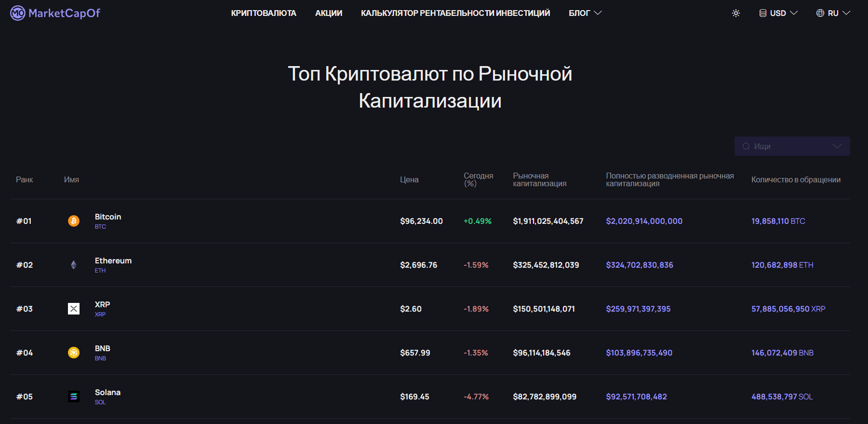Screen dimensions: 868x424
Task: Click diluted cap $324,702,830,836
Action: pyautogui.click(x=640, y=265)
